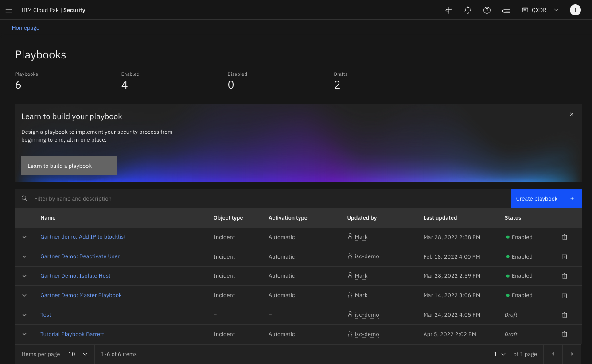The image size is (592, 364).
Task: Delete Tutorial Playbook Barrett via trash icon
Action: pos(565,334)
